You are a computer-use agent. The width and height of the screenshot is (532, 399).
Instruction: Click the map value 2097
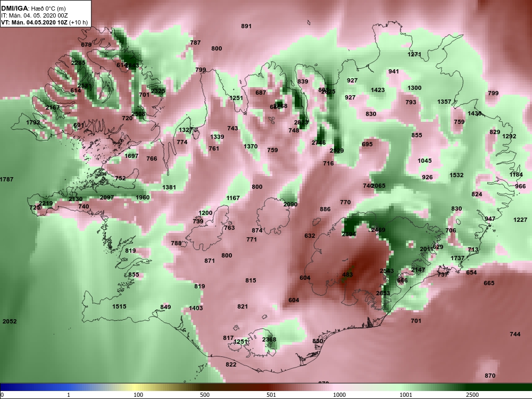pos(106,197)
